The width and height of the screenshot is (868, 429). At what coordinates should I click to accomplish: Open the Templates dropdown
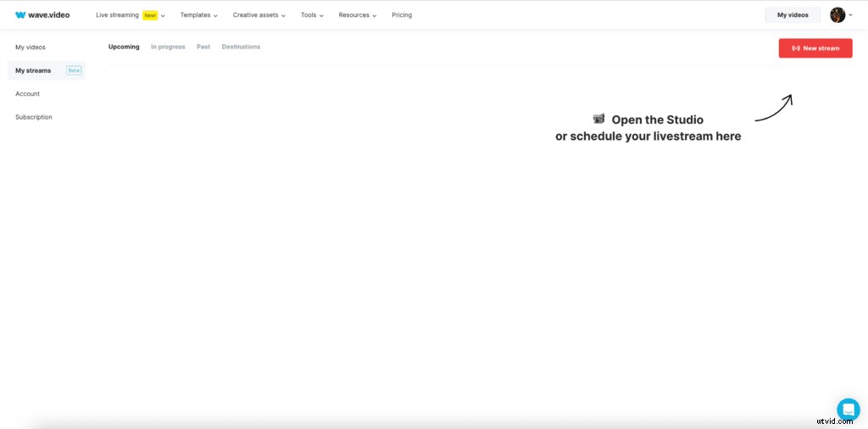pos(198,15)
